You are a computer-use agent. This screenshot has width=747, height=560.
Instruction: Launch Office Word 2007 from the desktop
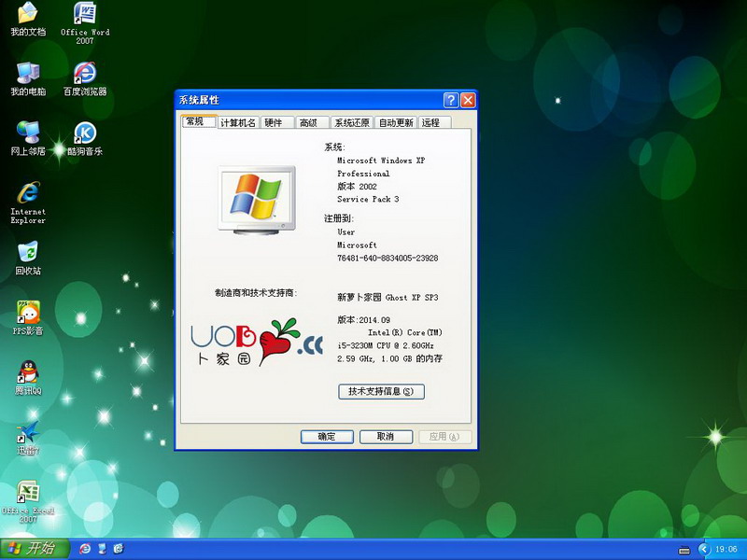coord(85,22)
